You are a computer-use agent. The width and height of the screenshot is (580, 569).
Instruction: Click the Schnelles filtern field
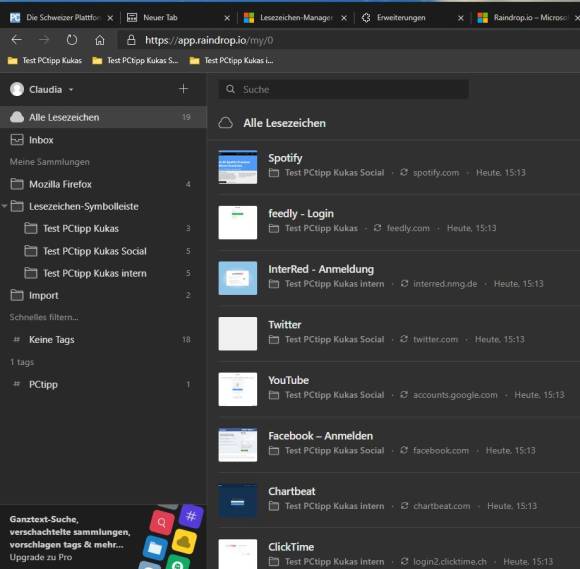pyautogui.click(x=44, y=317)
